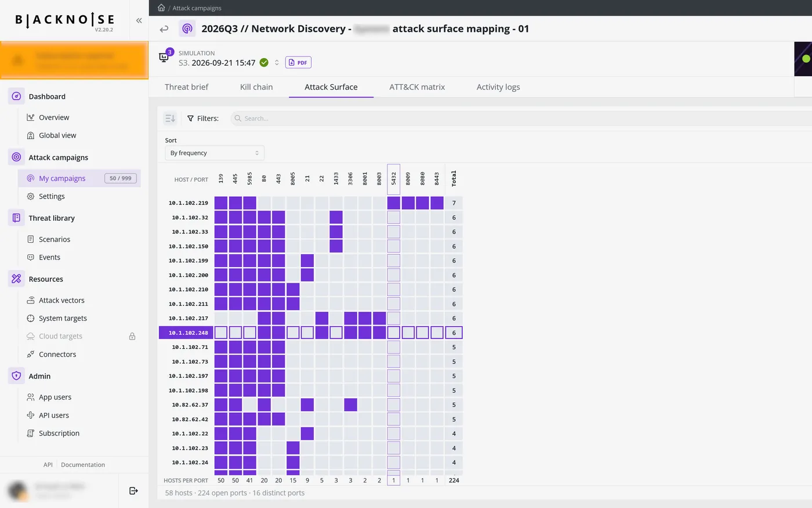Switch to the Kill chain tab
The image size is (812, 508).
point(256,87)
